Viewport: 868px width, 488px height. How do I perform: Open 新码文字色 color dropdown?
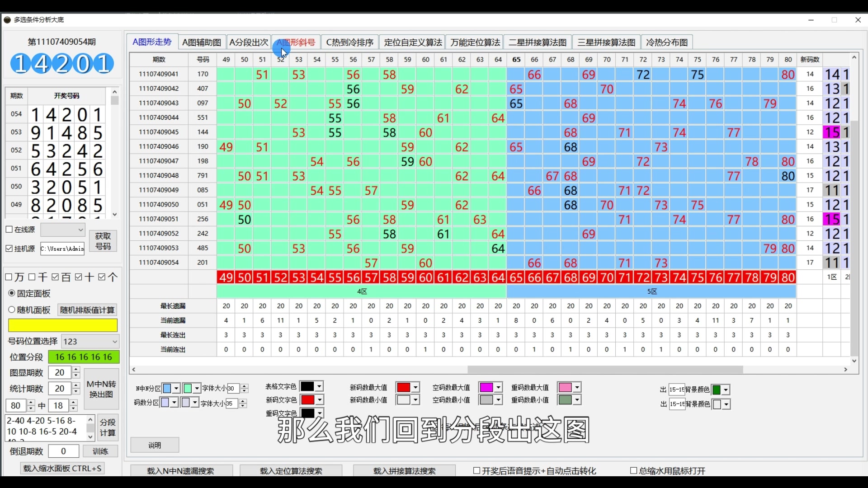pos(319,400)
